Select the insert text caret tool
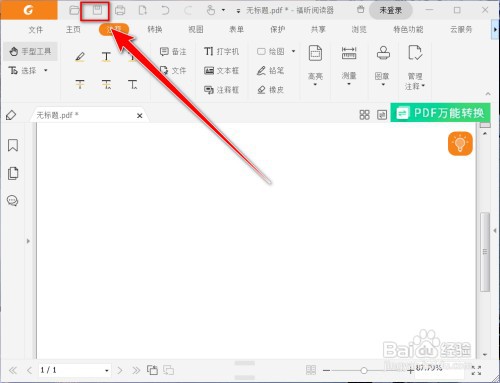 point(133,84)
